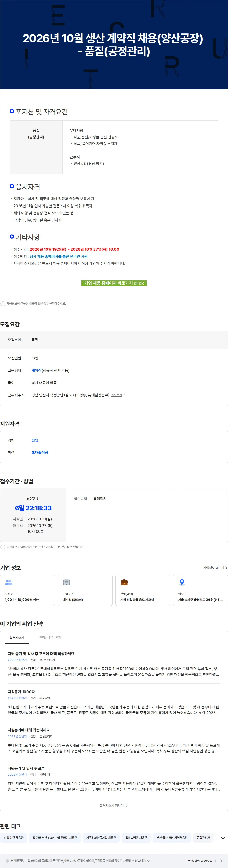Open 불법/허위/과장/오류 신고 link
This screenshot has width=228, height=868.
[x=205, y=861]
